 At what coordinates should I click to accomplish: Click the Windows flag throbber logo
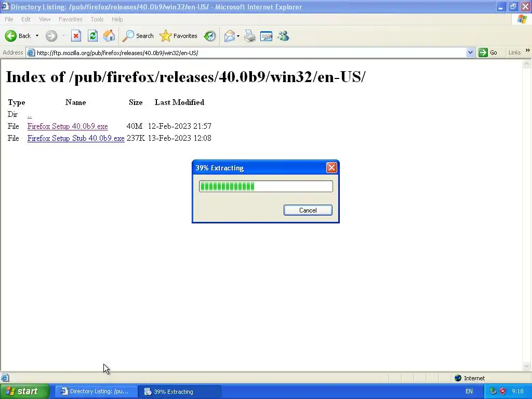[x=522, y=19]
